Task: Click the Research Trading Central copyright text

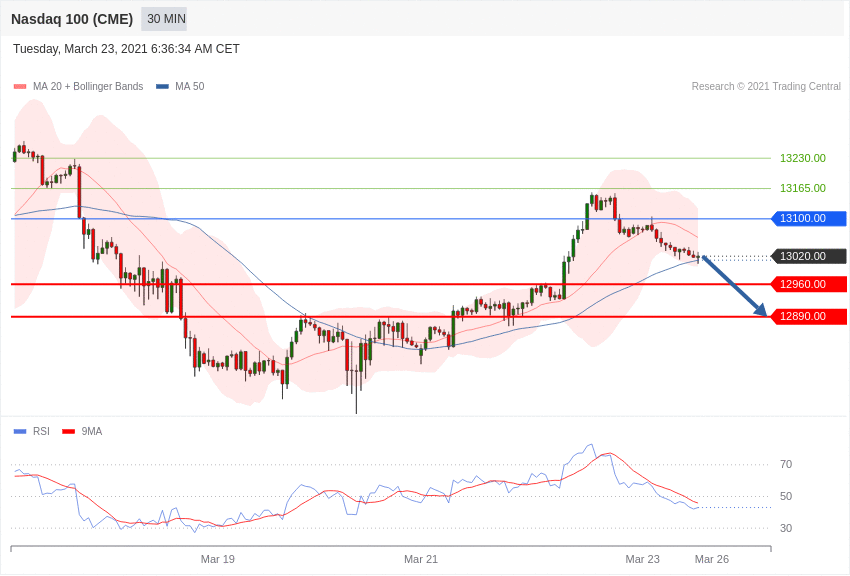Action: pyautogui.click(x=766, y=87)
